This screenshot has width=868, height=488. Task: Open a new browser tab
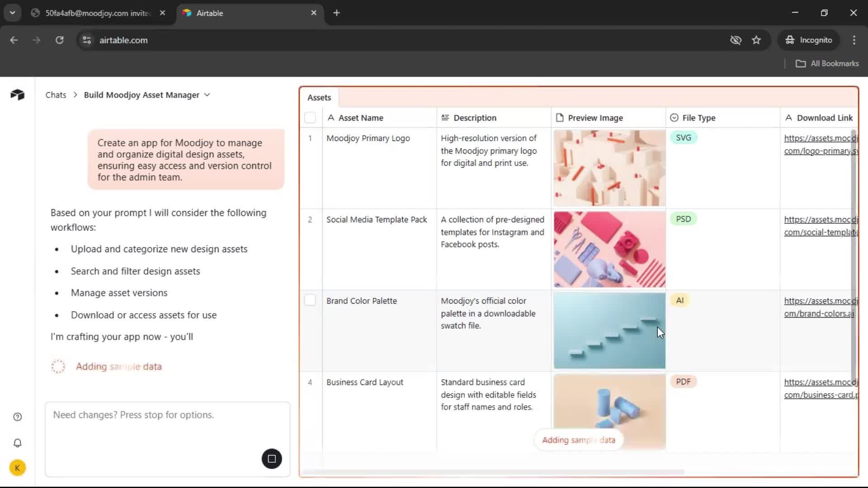pos(336,13)
